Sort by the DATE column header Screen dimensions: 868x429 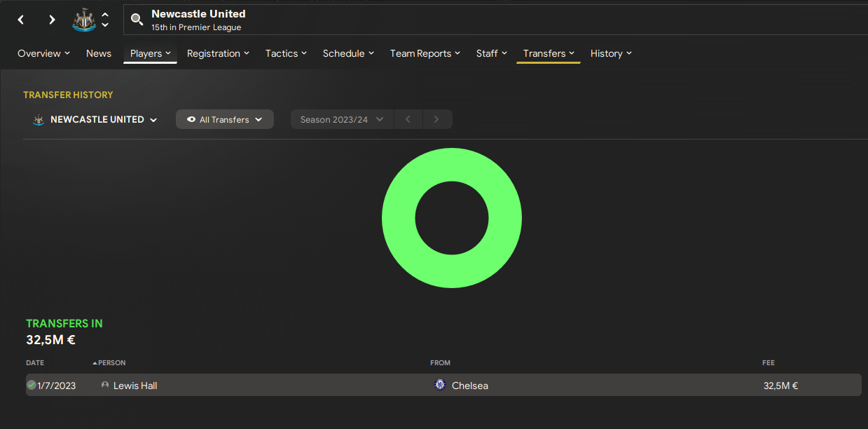click(x=35, y=363)
